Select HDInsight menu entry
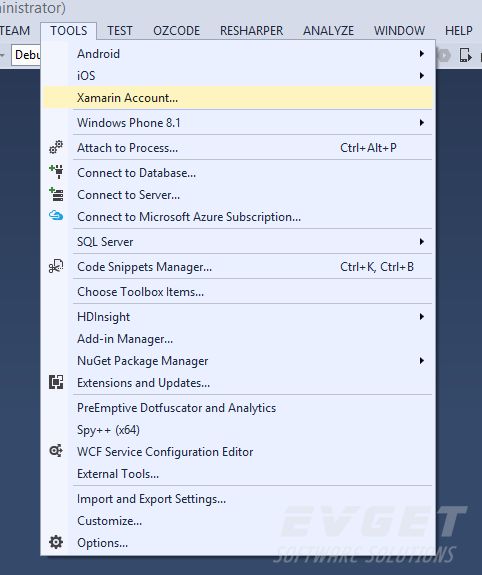The image size is (482, 575). pos(238,316)
